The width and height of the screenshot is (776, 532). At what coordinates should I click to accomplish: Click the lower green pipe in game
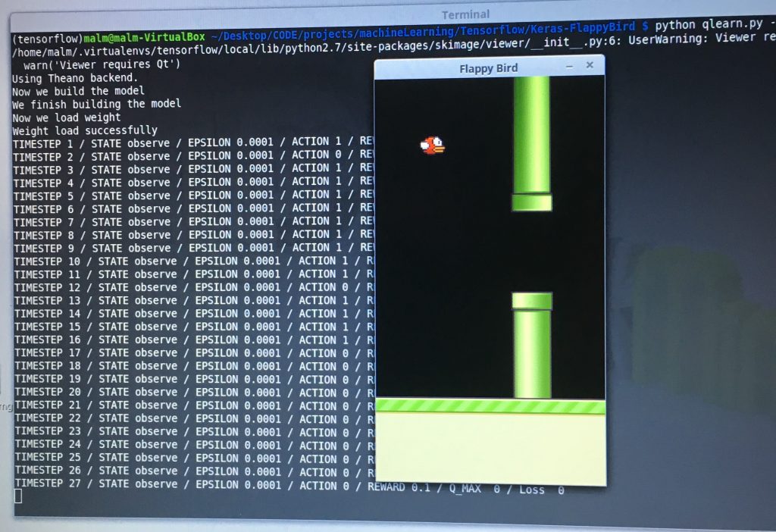click(532, 346)
